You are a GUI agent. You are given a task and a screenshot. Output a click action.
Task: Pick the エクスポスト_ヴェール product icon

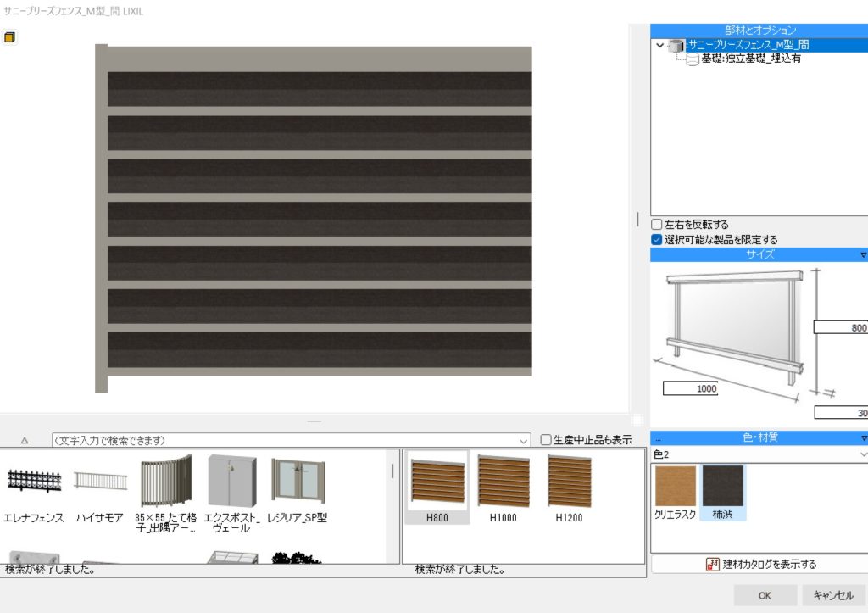[231, 482]
